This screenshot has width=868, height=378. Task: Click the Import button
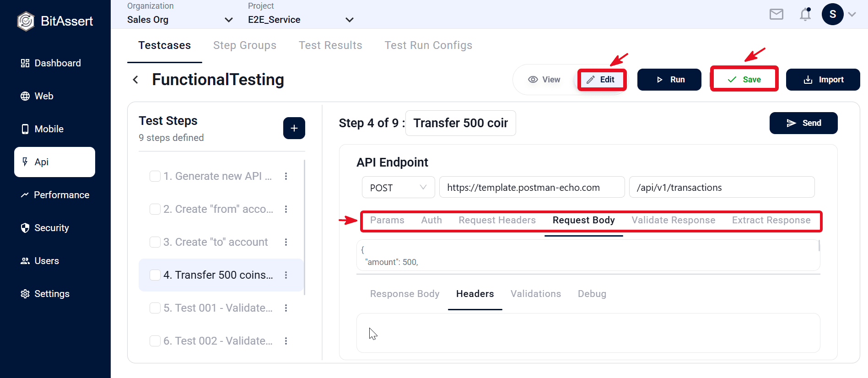click(x=823, y=80)
